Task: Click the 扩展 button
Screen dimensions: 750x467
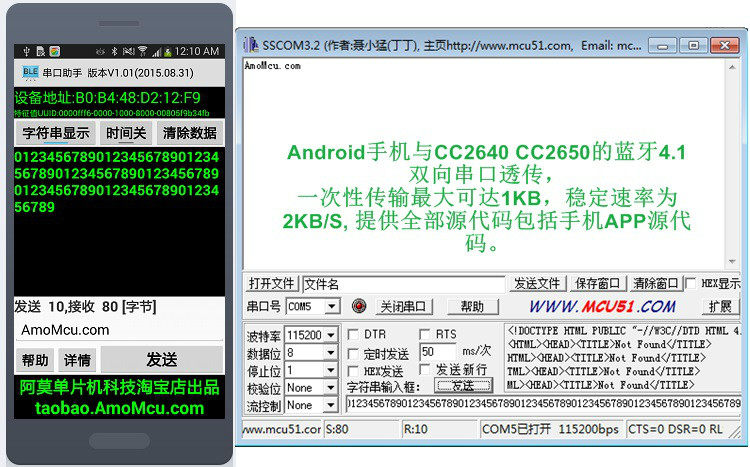Action: point(720,307)
